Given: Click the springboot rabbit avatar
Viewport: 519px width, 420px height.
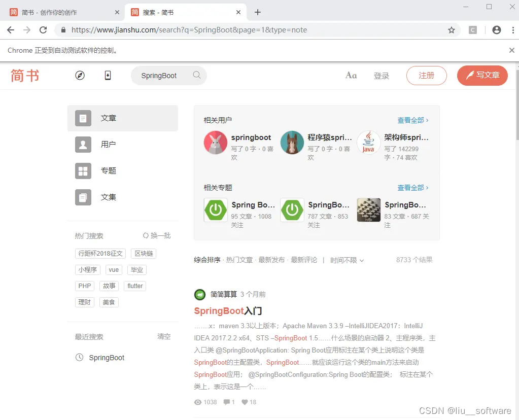Looking at the screenshot, I should click(216, 143).
